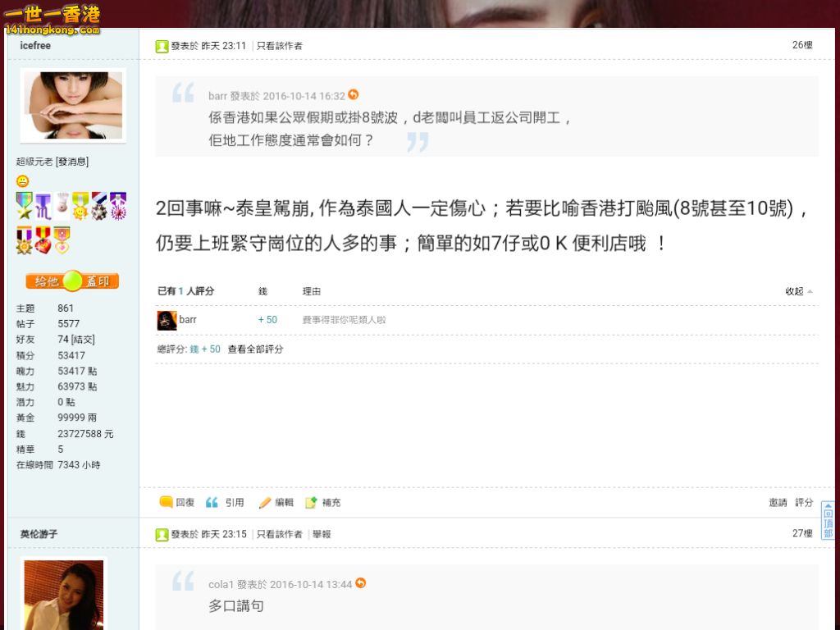Image resolution: width=840 pixels, height=630 pixels.
Task: Open 查看全部評分 link
Action: [x=256, y=349]
